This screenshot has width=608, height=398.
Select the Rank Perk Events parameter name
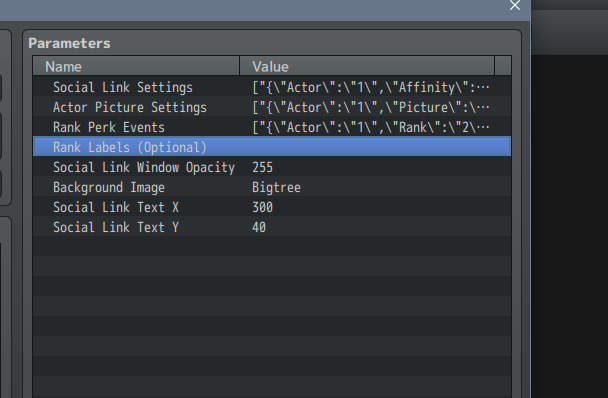click(109, 127)
